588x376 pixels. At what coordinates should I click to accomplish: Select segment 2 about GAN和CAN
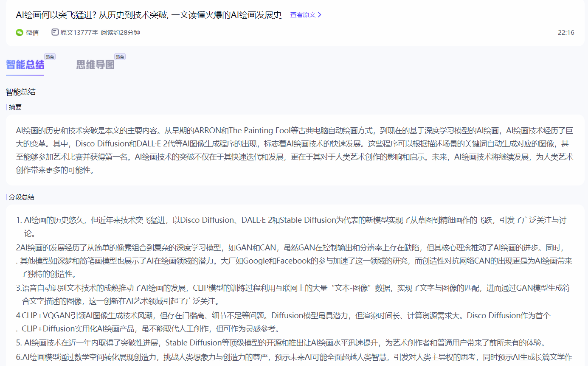tap(294, 261)
